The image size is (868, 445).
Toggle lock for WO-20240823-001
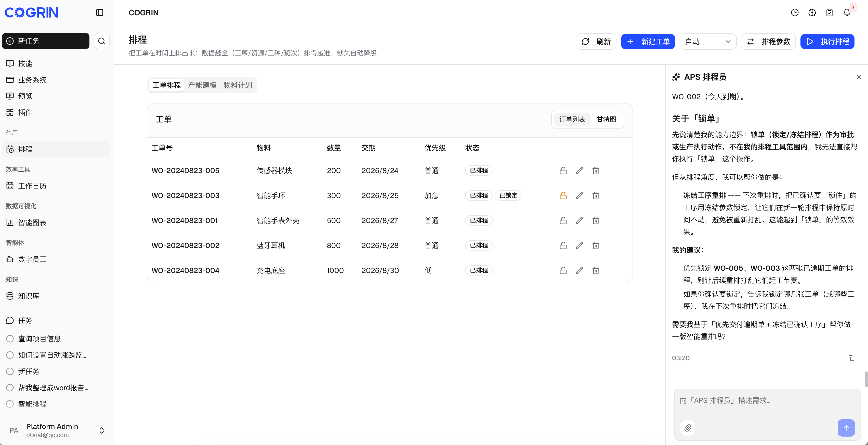point(563,220)
